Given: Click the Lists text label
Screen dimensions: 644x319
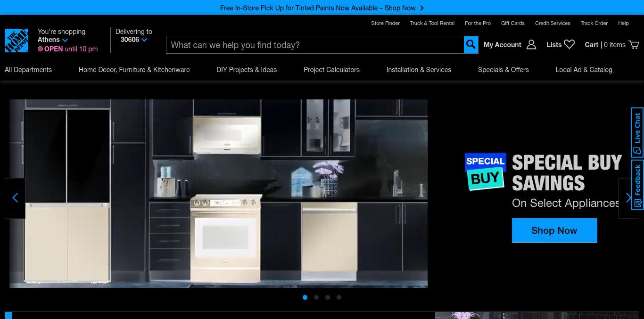Looking at the screenshot, I should coord(554,45).
